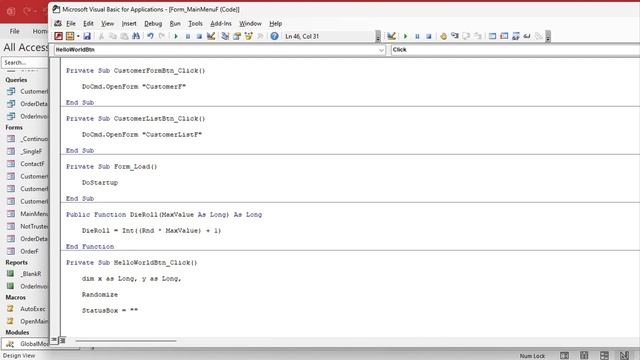Open the Edit menu
This screenshot has height=360, width=640.
click(x=88, y=24)
